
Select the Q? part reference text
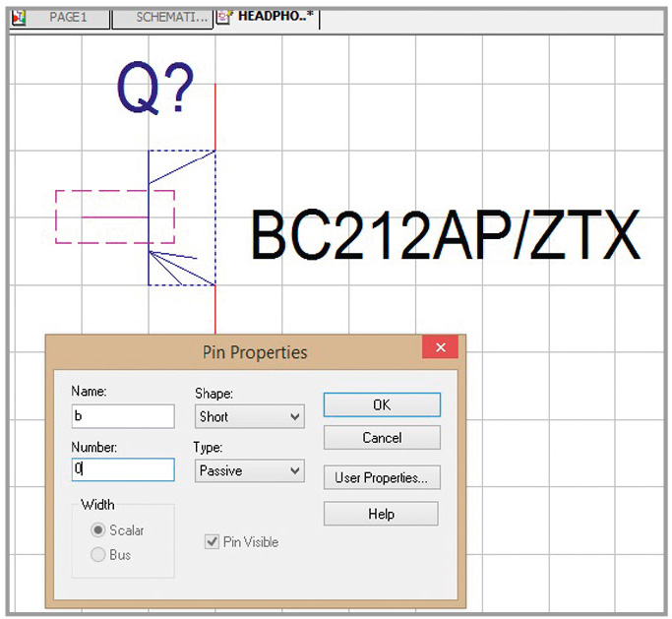pos(155,88)
